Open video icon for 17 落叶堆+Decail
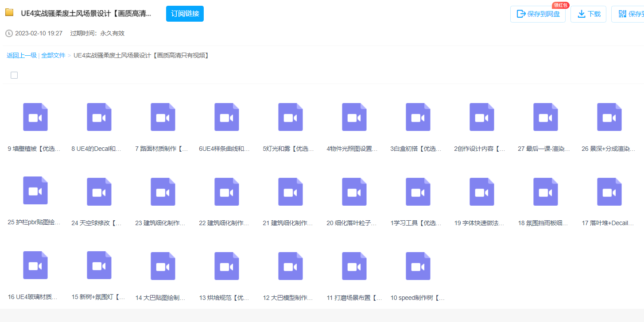The image size is (644, 322). pos(609,192)
